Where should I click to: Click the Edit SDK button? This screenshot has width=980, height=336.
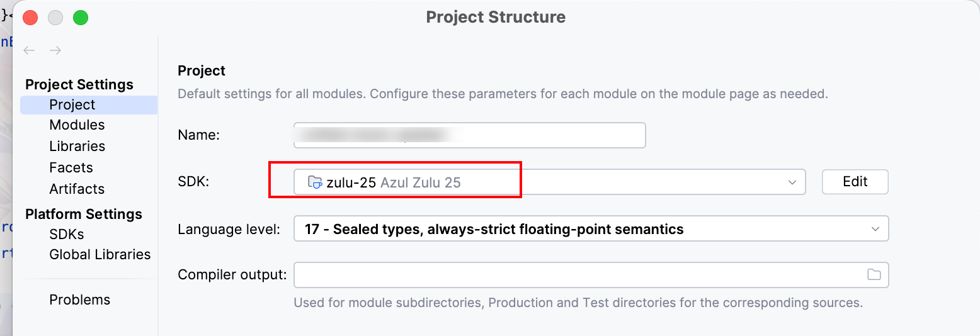[x=855, y=182]
